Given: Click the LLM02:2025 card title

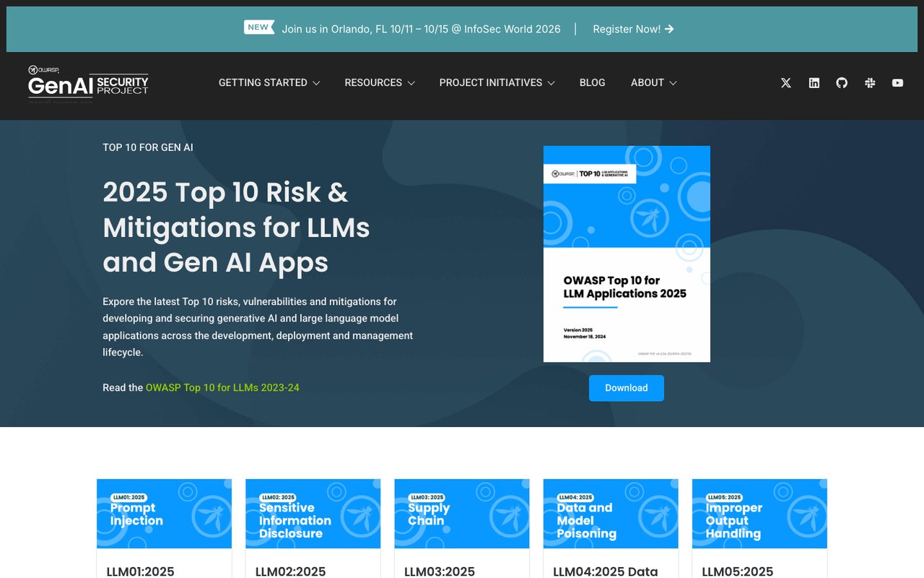Looking at the screenshot, I should pyautogui.click(x=291, y=571).
